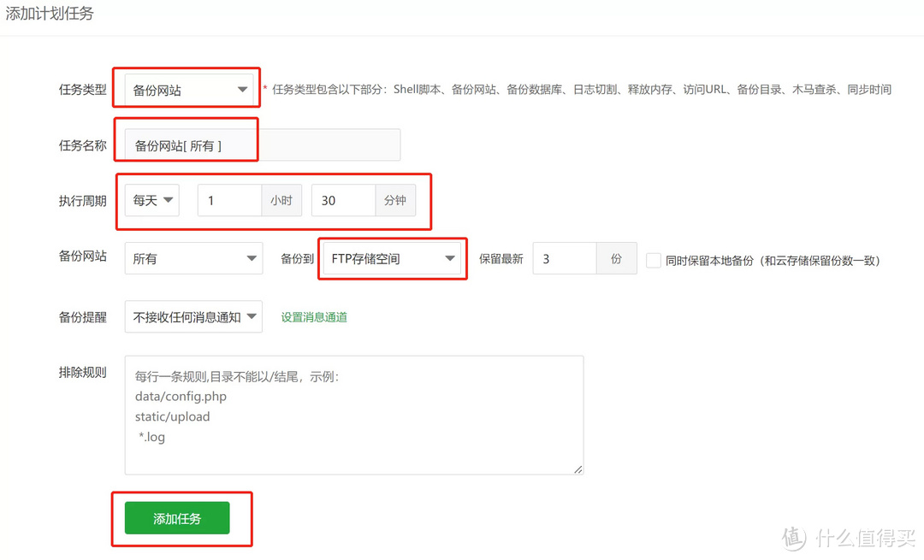Open the 不接收任何消息通知 dropdown

click(193, 317)
